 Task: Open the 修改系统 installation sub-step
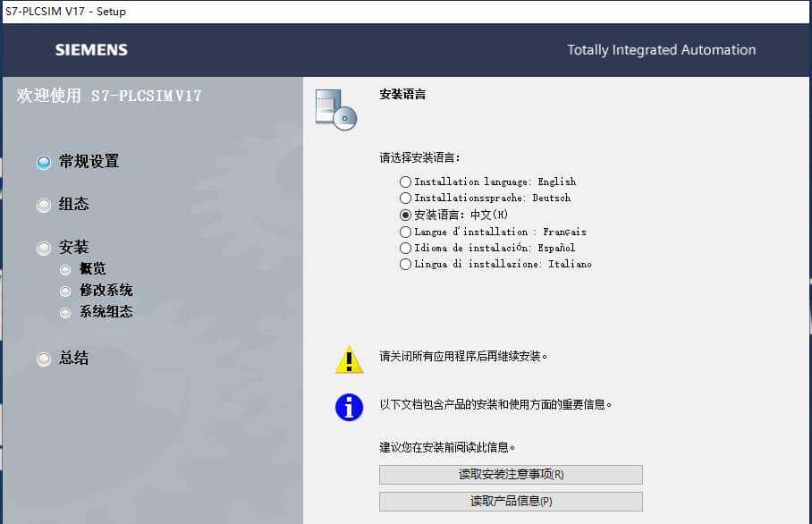coord(64,290)
